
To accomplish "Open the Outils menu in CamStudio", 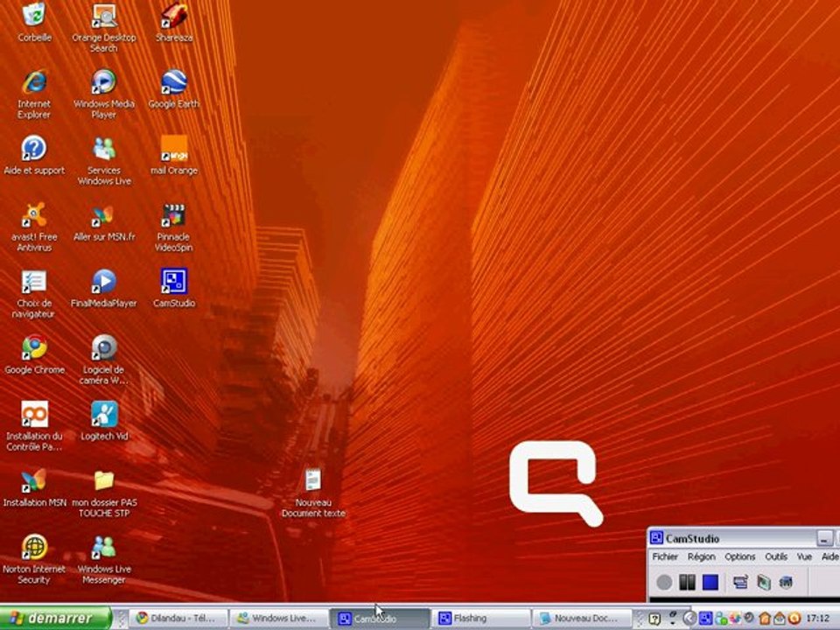I will (x=776, y=556).
